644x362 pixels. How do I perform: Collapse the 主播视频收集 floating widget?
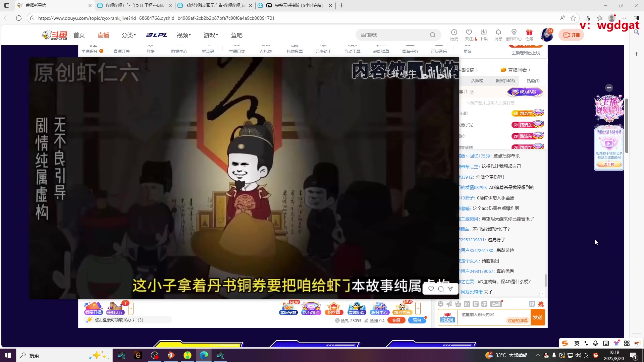pos(609,88)
